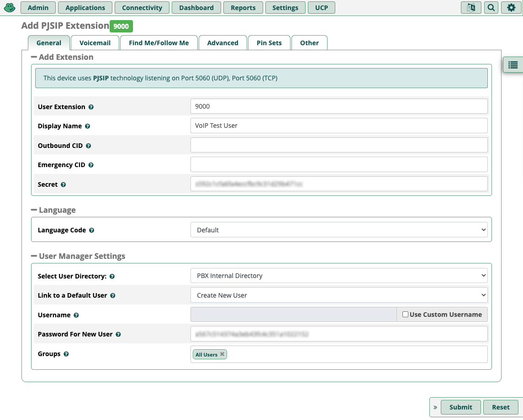Open the Connectivity menu
The width and height of the screenshot is (523, 420).
[142, 8]
